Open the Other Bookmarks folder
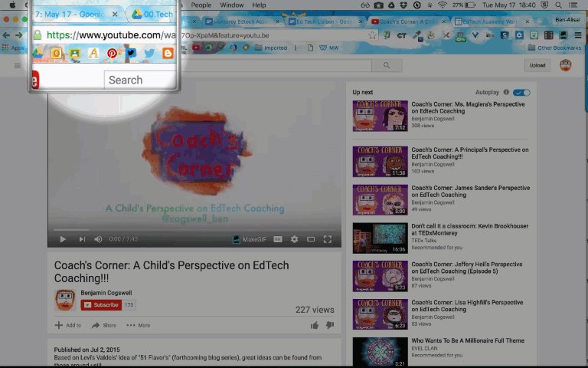 [x=554, y=48]
